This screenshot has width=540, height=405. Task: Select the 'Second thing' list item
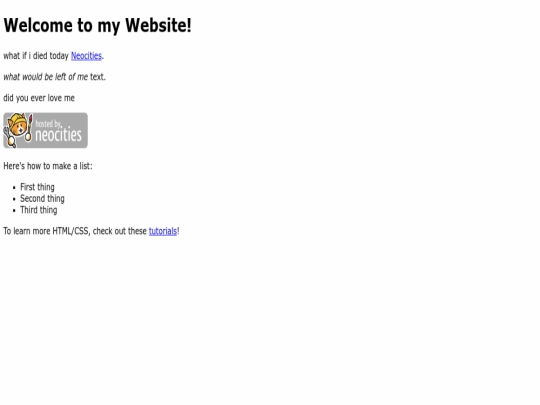click(x=42, y=199)
